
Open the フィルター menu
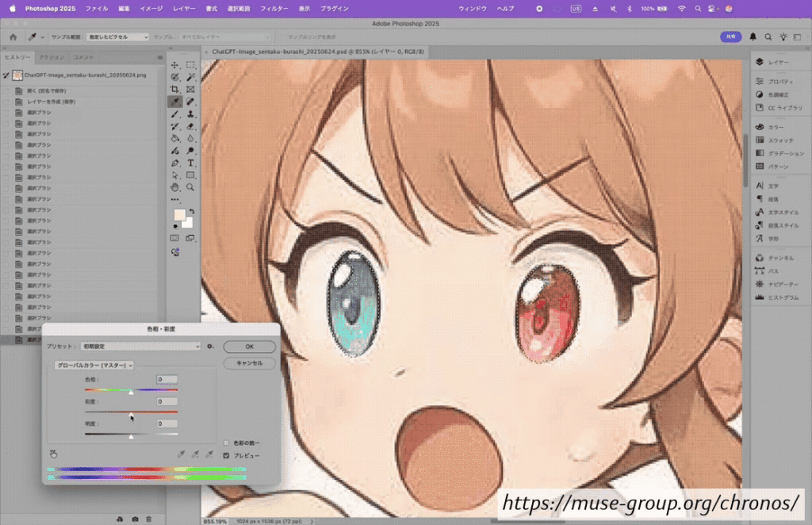pos(274,9)
